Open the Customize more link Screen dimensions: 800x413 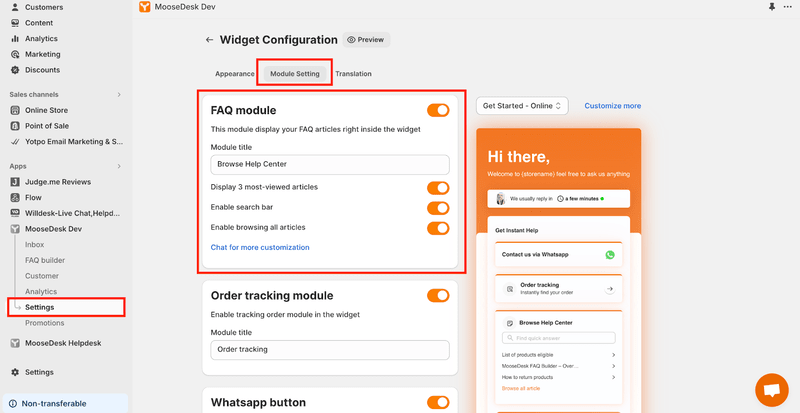coord(613,106)
